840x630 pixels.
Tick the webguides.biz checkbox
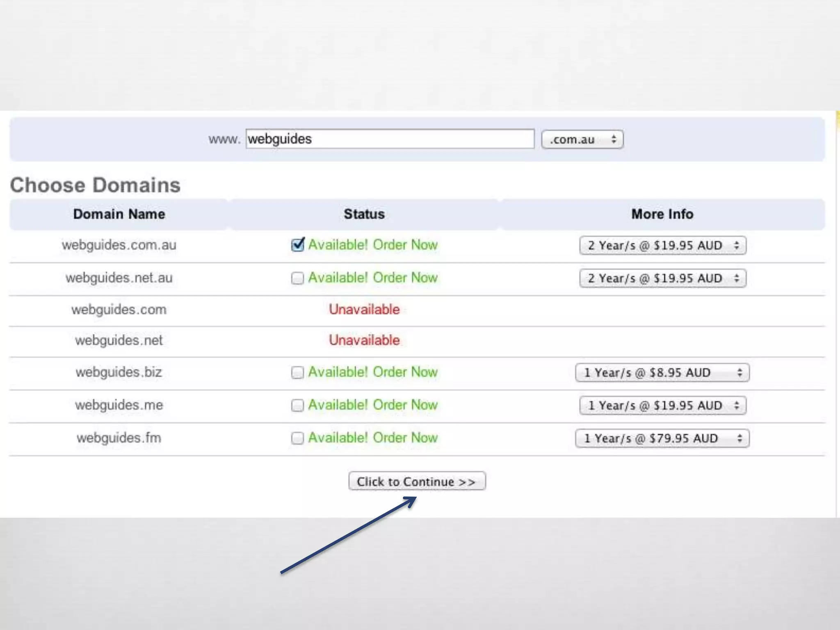pyautogui.click(x=297, y=372)
